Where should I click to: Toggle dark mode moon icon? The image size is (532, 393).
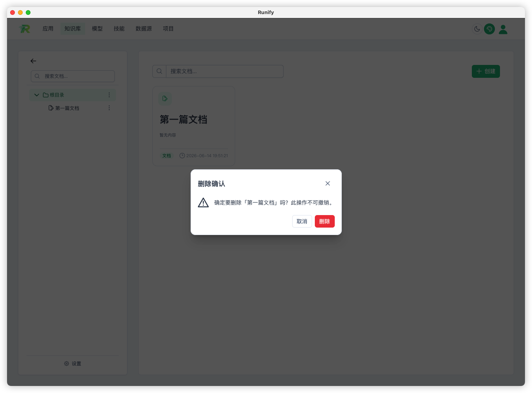coord(477,29)
